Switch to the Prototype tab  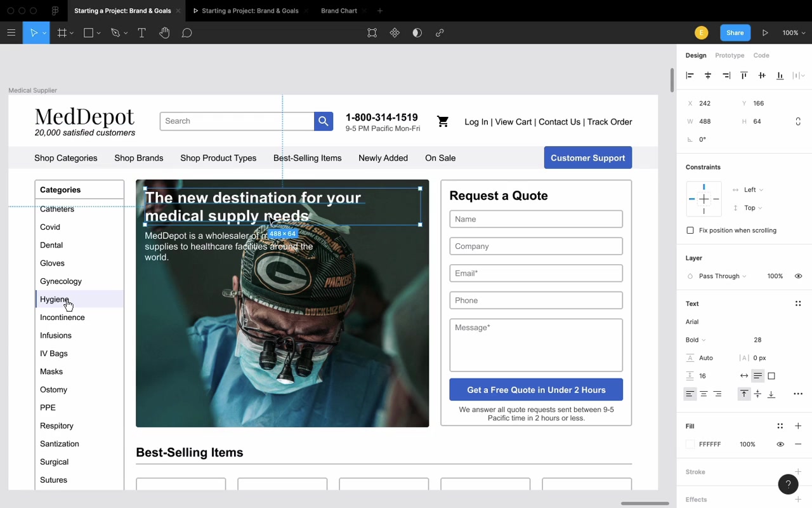tap(730, 55)
